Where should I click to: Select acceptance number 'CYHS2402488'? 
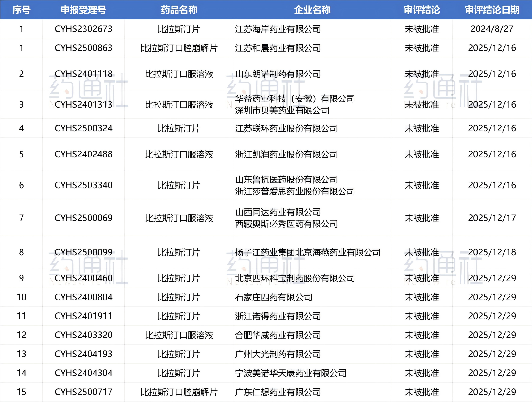point(84,154)
